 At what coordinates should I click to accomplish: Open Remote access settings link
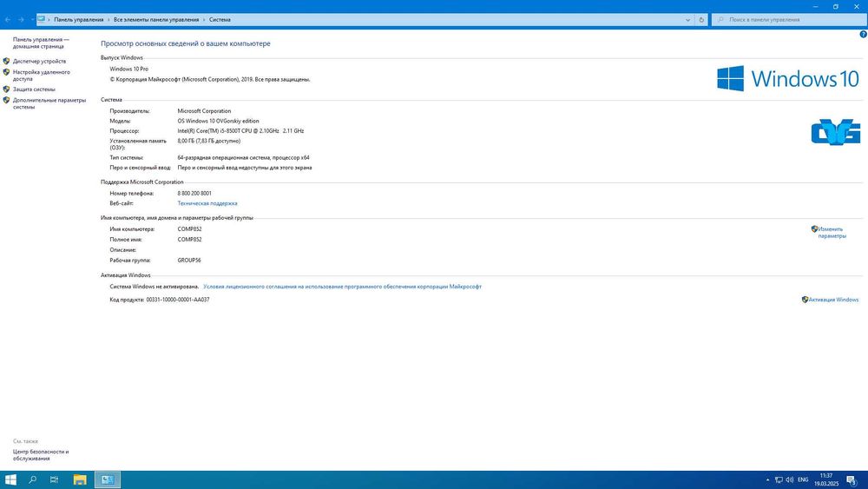pos(42,76)
